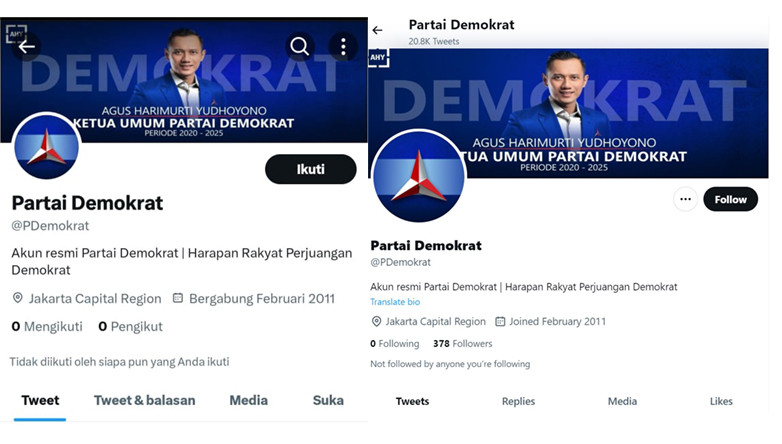Click the Translate bio link
The width and height of the screenshot is (782, 444).
point(395,302)
